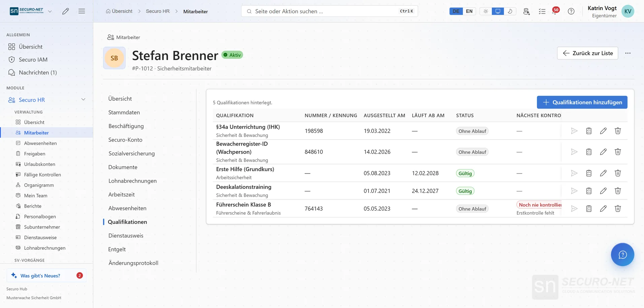Open notifications bell with 50 badge
Image resolution: width=644 pixels, height=308 pixels.
pyautogui.click(x=555, y=11)
